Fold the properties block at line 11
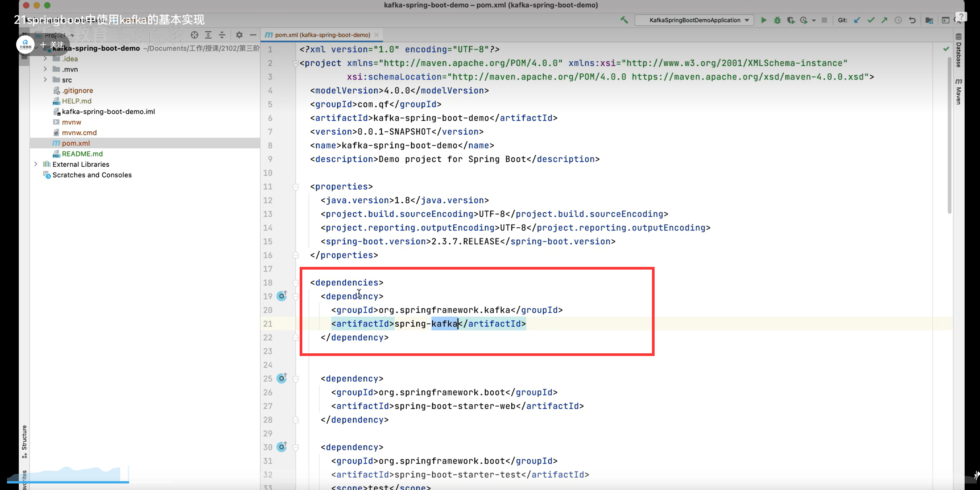Image resolution: width=980 pixels, height=490 pixels. click(x=295, y=187)
